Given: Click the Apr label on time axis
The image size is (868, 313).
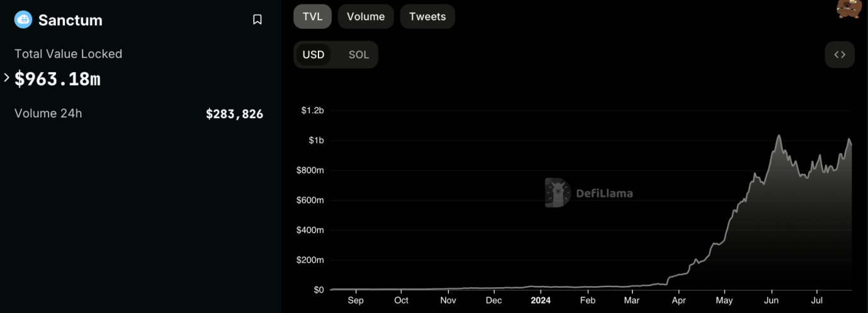Looking at the screenshot, I should pyautogui.click(x=679, y=300).
